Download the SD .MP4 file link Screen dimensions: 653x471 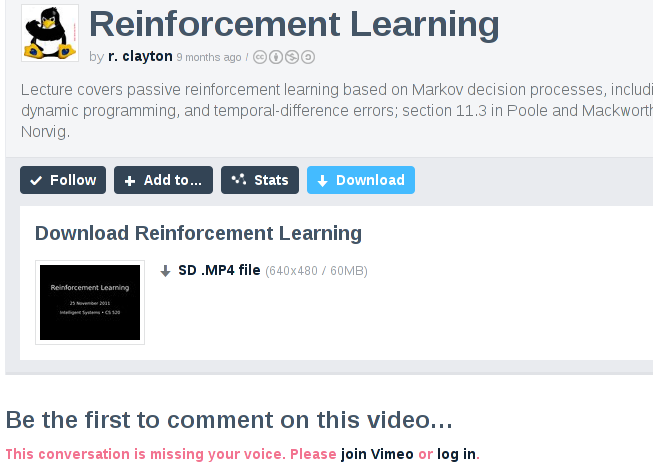tap(219, 270)
